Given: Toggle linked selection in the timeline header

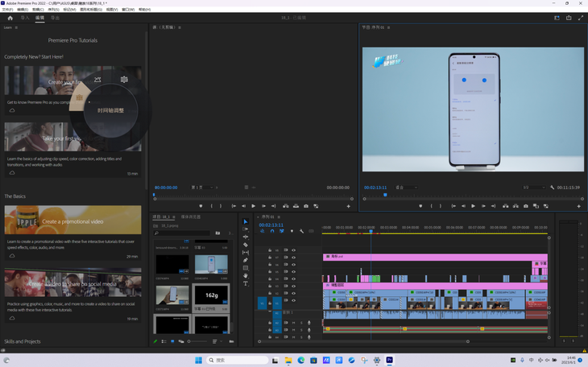Looking at the screenshot, I should [282, 231].
